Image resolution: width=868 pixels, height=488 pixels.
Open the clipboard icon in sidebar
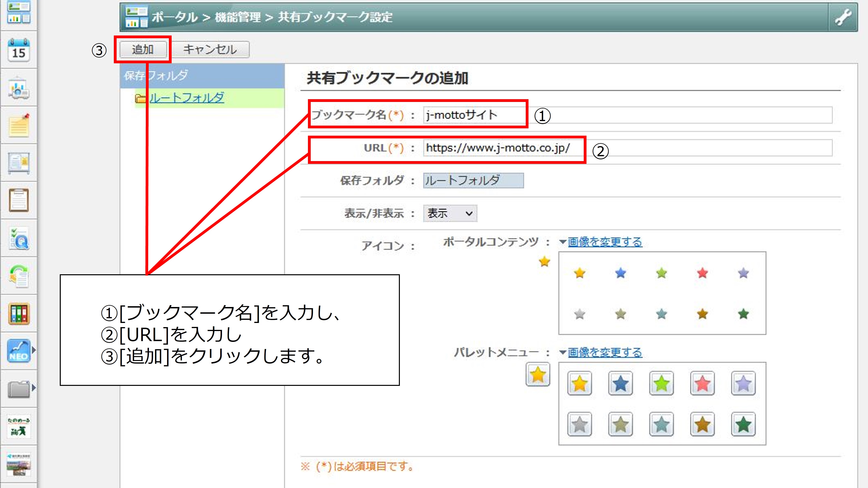tap(19, 200)
